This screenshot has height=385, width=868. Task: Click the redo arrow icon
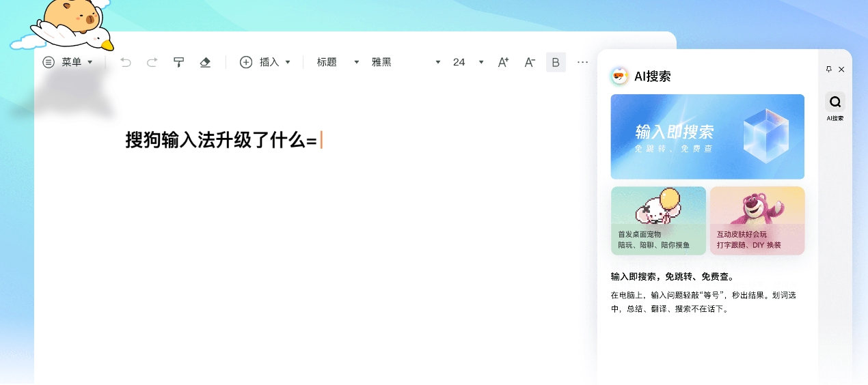tap(152, 62)
